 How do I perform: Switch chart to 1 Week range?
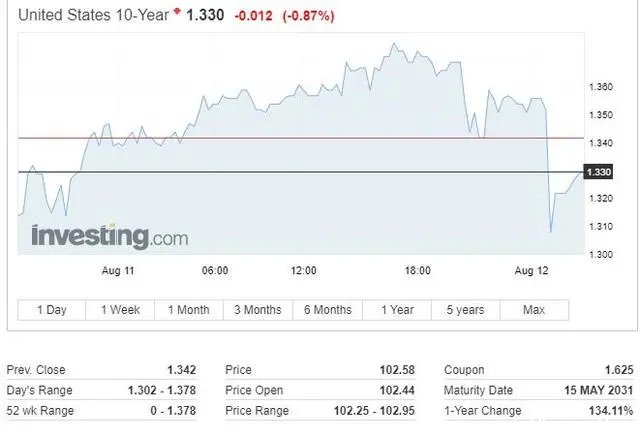coord(120,310)
